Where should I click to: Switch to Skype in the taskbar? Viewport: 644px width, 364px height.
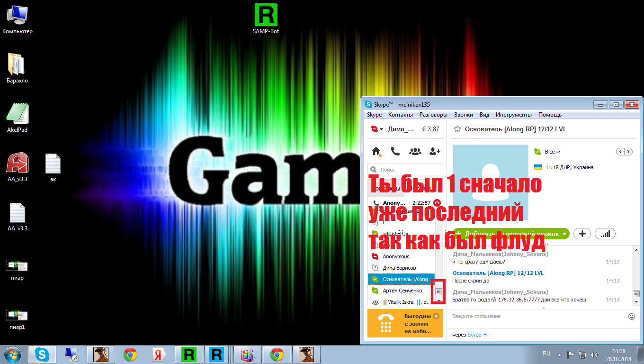[42, 355]
